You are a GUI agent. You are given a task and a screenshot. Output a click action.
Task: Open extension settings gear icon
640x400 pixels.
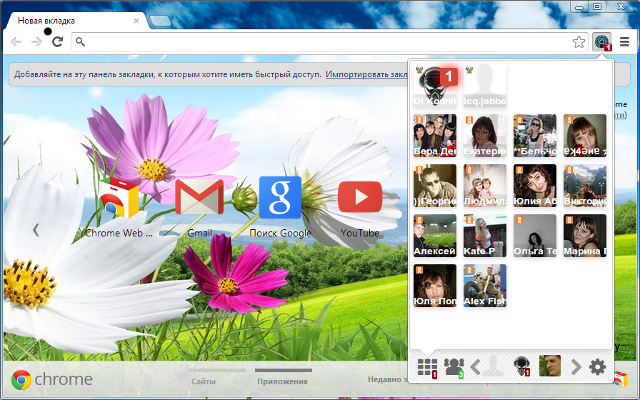[x=598, y=367]
